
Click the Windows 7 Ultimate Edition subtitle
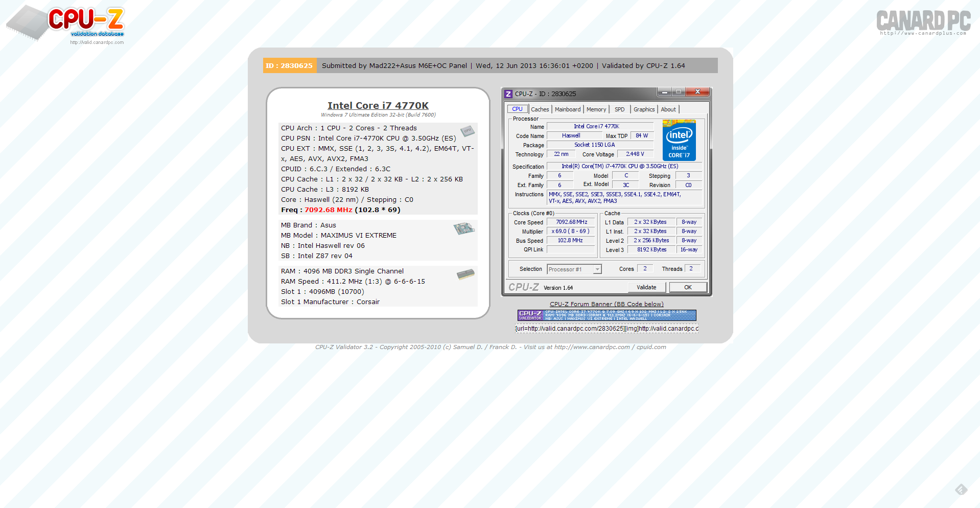click(378, 115)
